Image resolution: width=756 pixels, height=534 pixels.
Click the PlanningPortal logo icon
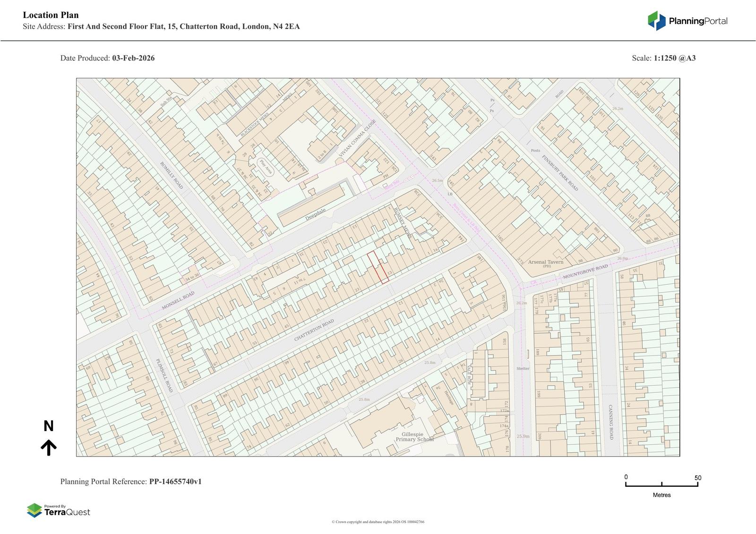[x=656, y=21]
